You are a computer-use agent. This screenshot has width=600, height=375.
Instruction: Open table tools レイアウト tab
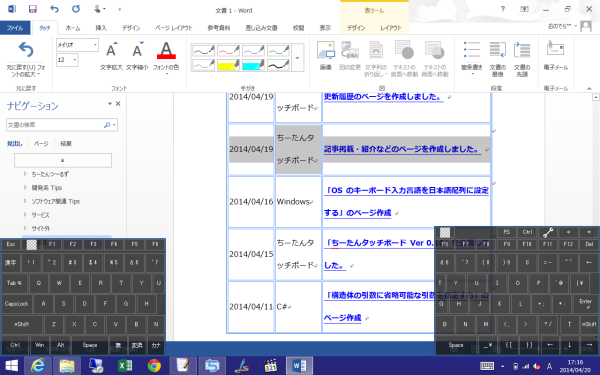click(391, 28)
